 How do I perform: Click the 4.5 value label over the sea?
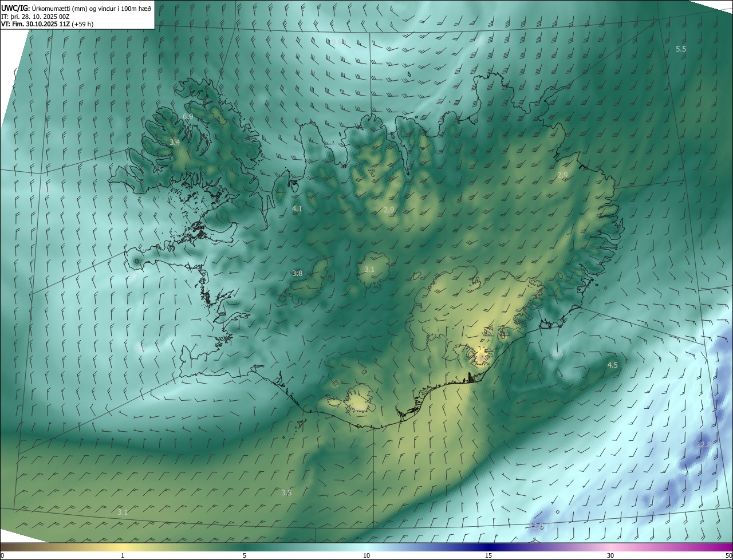(613, 365)
